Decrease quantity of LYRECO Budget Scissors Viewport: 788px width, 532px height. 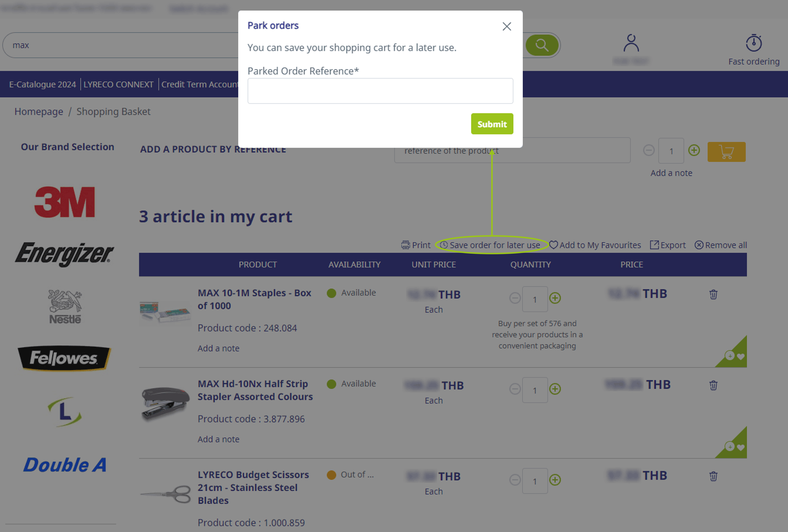(x=515, y=480)
